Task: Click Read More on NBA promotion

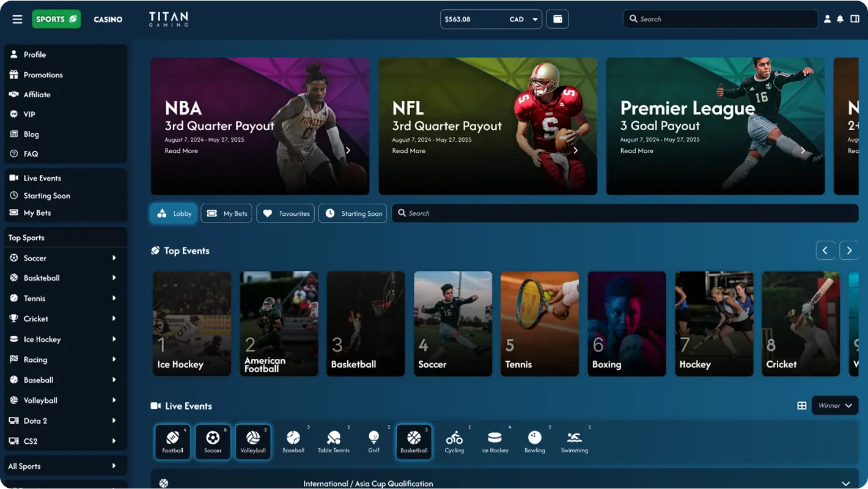Action: click(182, 151)
